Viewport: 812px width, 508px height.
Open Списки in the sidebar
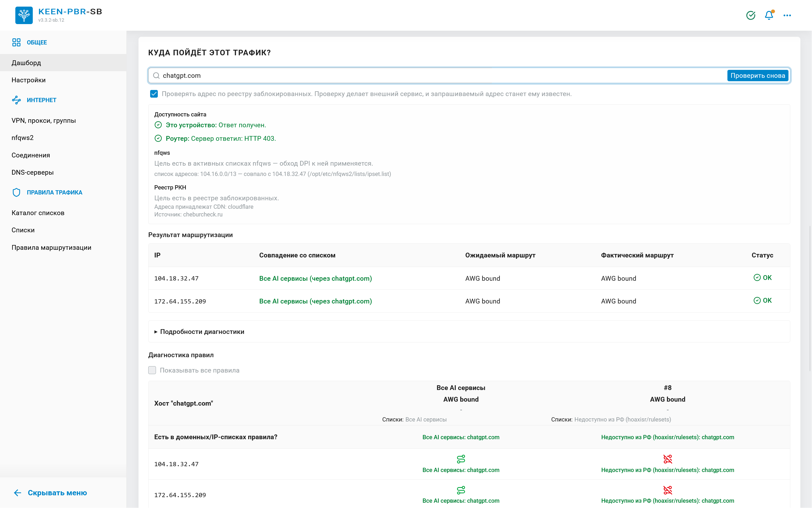click(63, 230)
